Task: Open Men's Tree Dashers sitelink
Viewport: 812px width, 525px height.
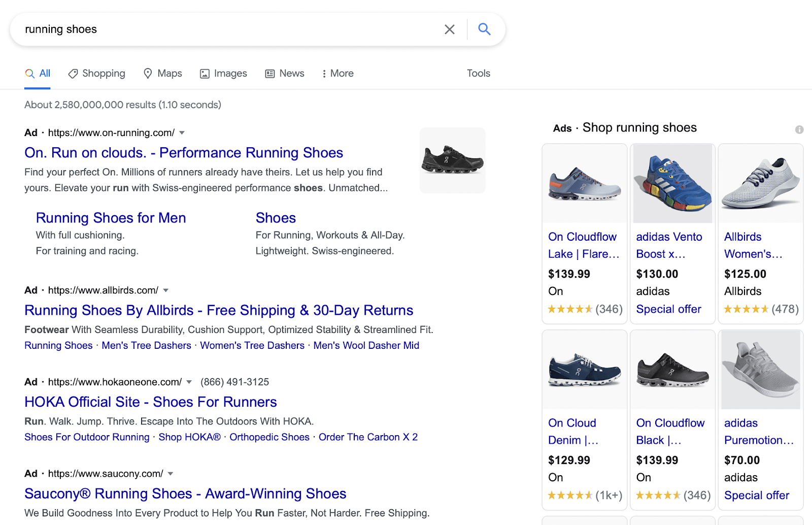Action: pyautogui.click(x=146, y=346)
